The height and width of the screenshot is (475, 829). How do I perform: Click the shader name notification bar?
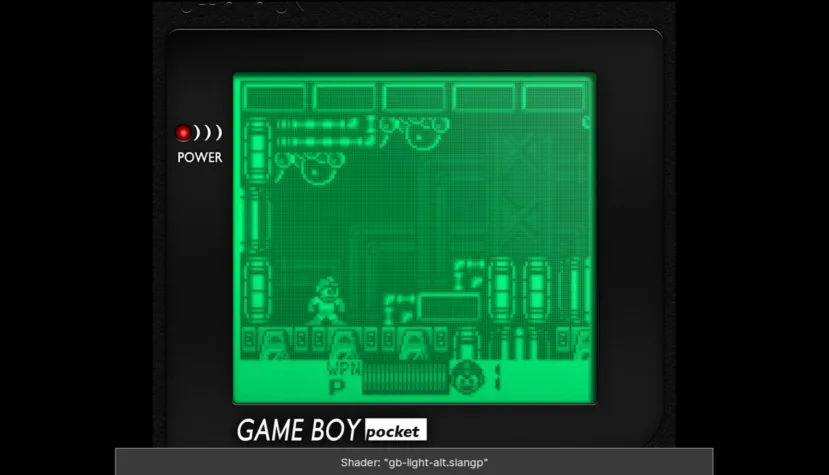(x=414, y=462)
